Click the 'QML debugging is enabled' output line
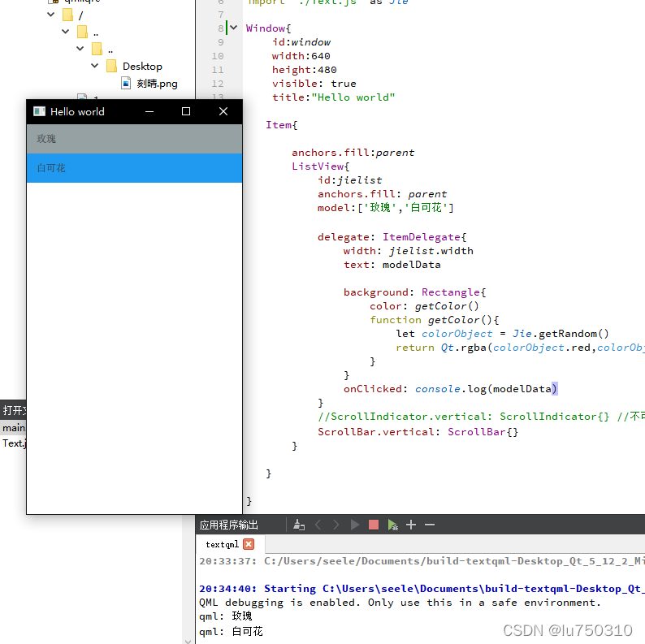The image size is (645, 644). tap(400, 603)
